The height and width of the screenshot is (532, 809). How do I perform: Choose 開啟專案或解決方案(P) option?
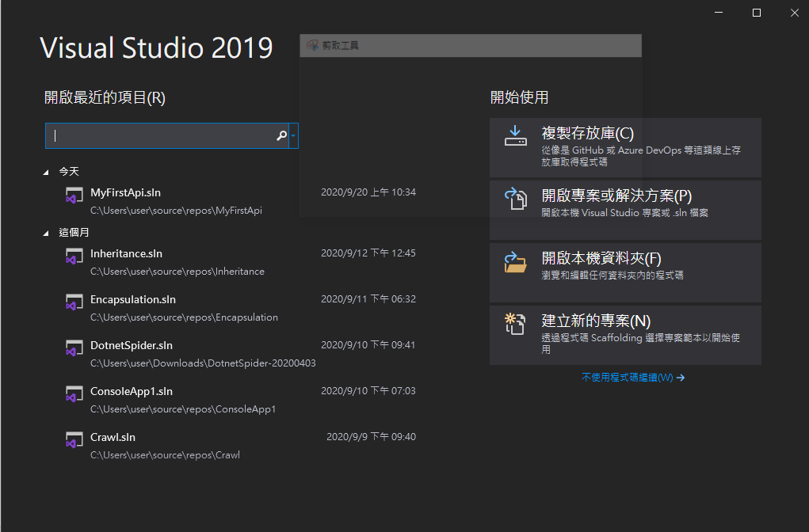(625, 210)
